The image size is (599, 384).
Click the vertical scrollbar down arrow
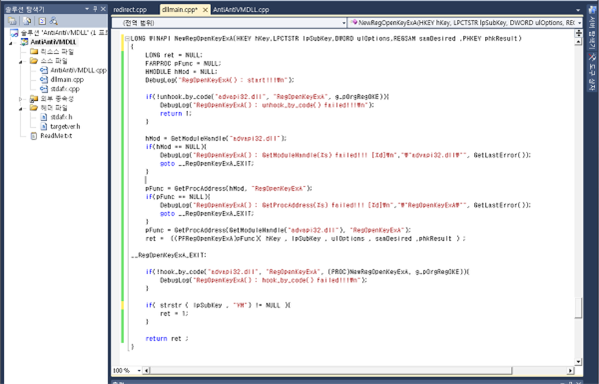pyautogui.click(x=578, y=361)
